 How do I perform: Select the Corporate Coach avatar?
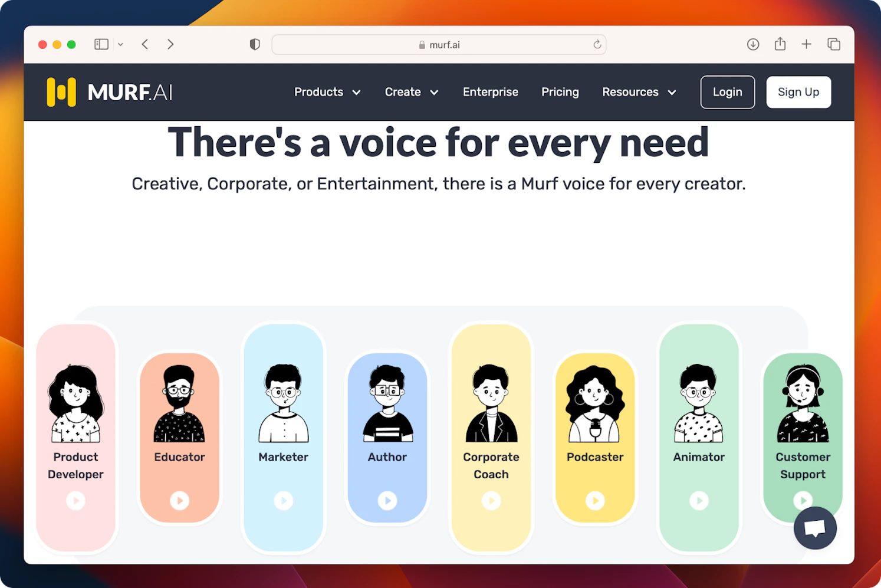(x=491, y=403)
